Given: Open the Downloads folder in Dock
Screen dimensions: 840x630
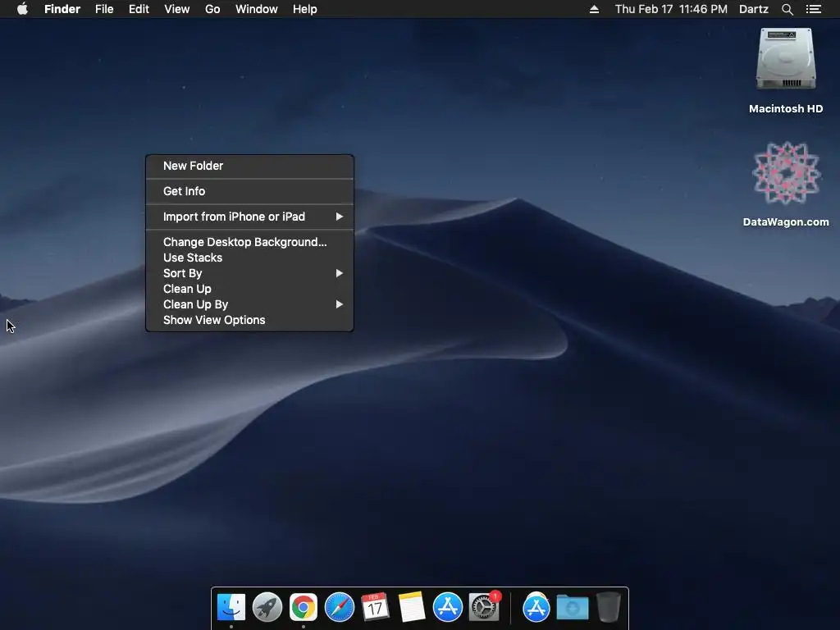Looking at the screenshot, I should click(572, 608).
